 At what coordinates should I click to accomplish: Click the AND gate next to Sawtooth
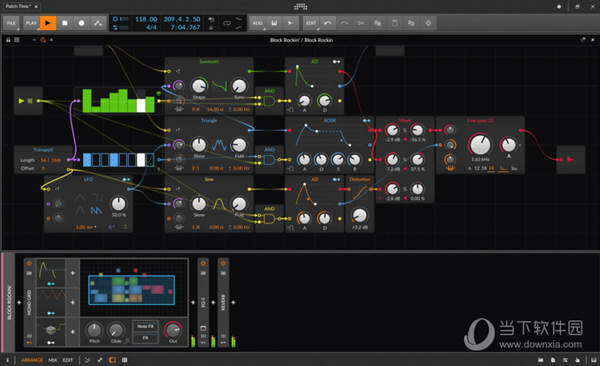[269, 101]
